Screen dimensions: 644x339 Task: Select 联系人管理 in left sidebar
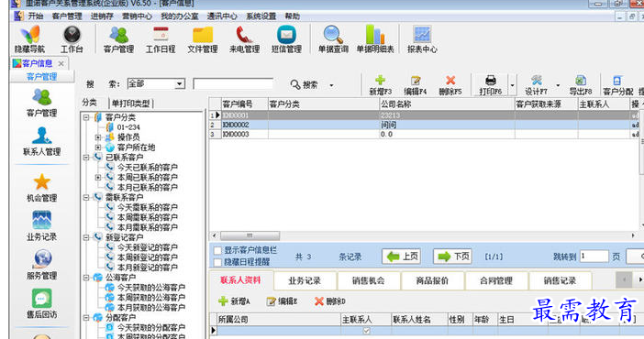(41, 142)
